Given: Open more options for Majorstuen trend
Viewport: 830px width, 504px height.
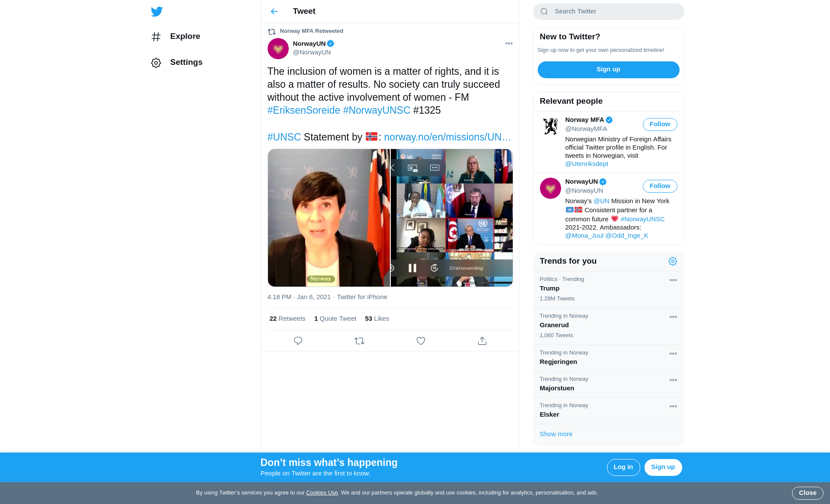Looking at the screenshot, I should pos(673,380).
